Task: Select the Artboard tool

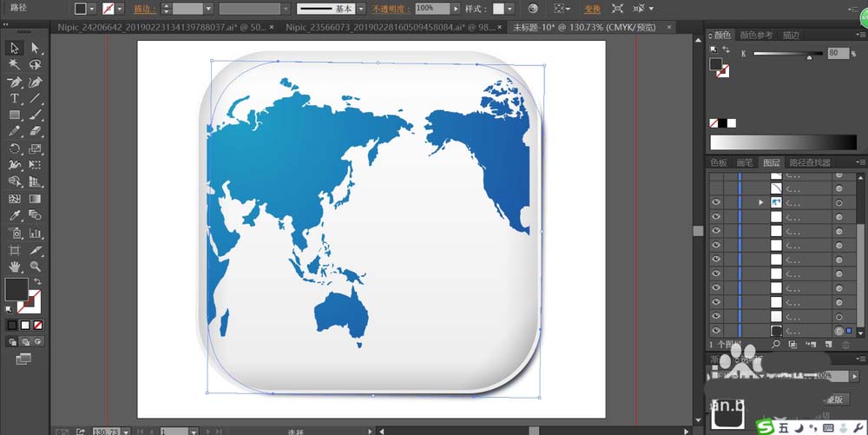Action: [x=15, y=250]
